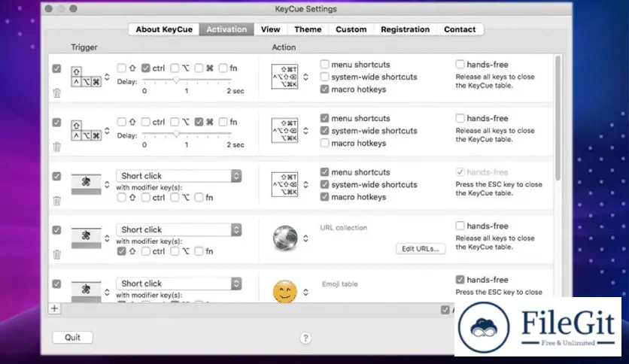The image size is (629, 364).
Task: Open action type stepper in the first row
Action: tap(305, 77)
